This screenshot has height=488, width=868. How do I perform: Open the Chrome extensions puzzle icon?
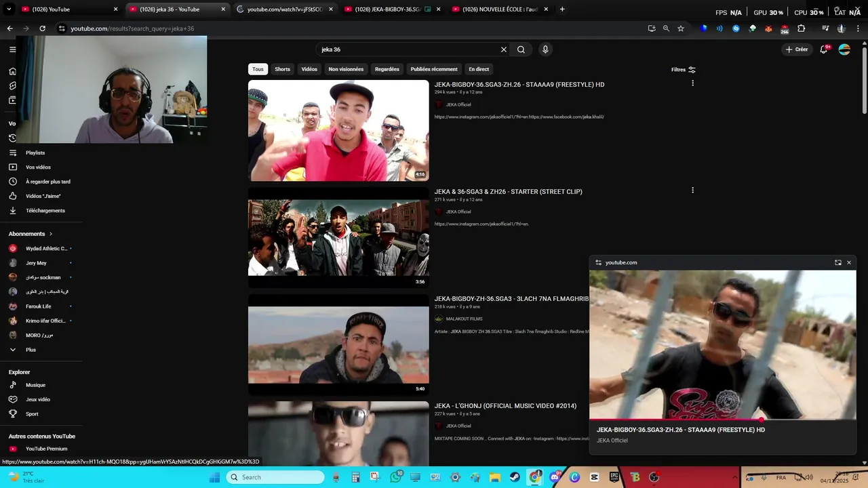click(x=802, y=28)
